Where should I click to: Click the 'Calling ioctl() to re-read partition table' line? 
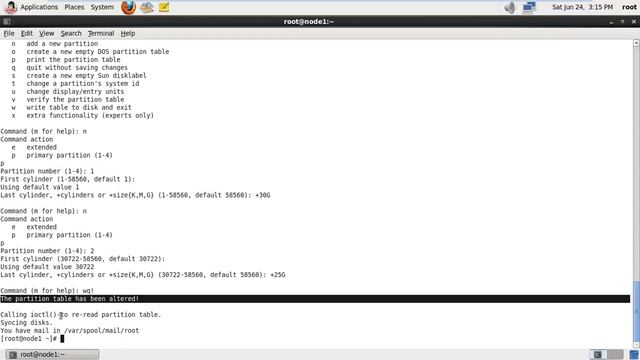pyautogui.click(x=80, y=315)
